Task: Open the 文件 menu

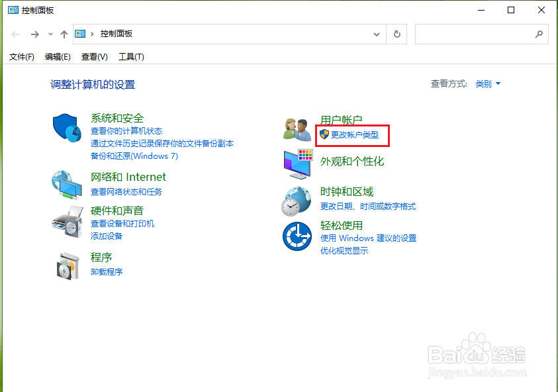Action: (21, 56)
